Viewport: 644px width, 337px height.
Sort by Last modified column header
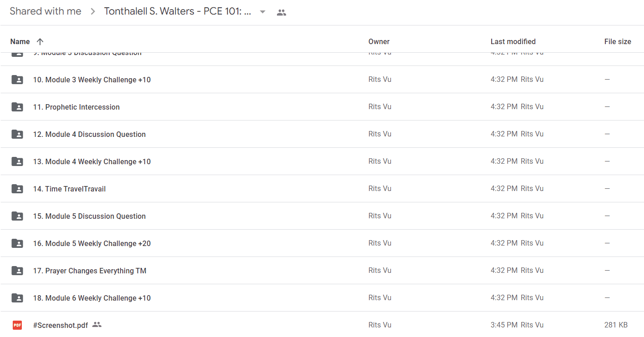pyautogui.click(x=513, y=41)
